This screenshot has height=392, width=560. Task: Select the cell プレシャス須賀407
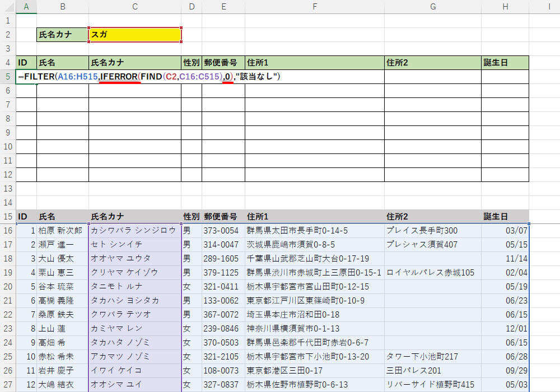pos(433,245)
